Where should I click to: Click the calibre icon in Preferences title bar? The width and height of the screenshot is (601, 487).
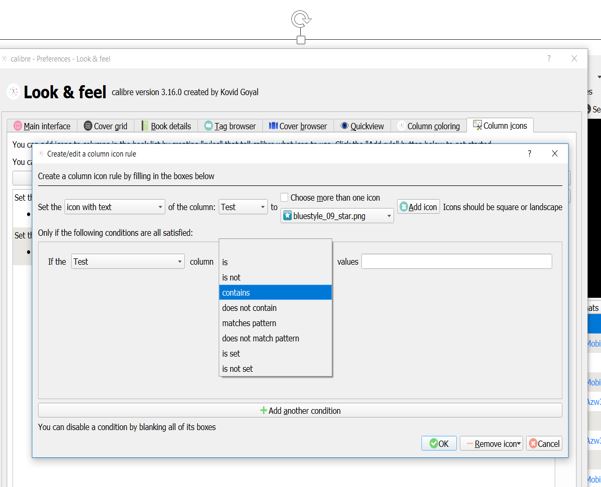[x=5, y=59]
